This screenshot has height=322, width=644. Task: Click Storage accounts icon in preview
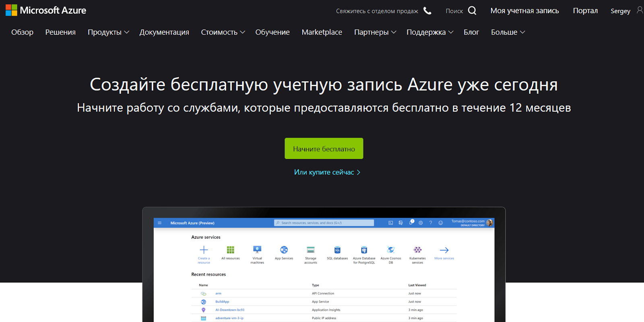coord(310,250)
